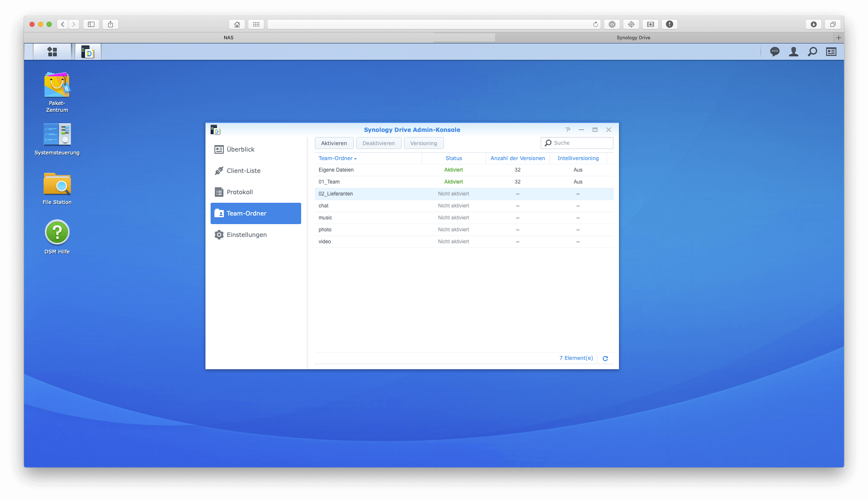Minimize the Admin-Konsole window
Viewport: 868px width, 499px height.
pos(581,130)
